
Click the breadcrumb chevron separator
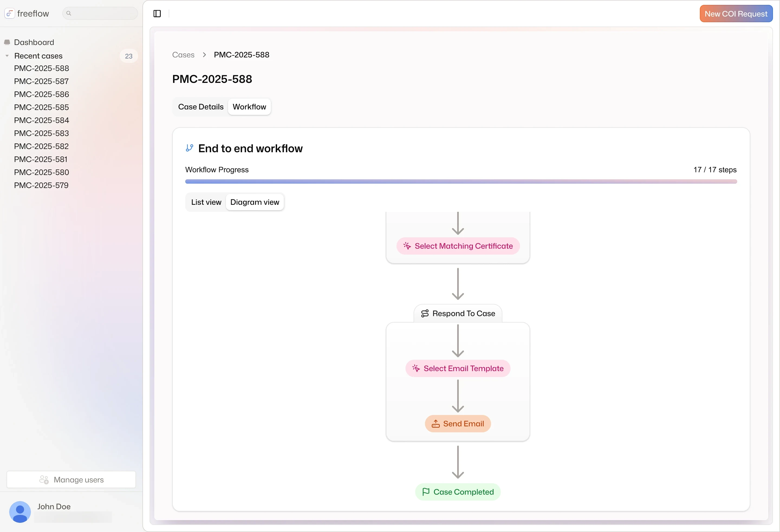pyautogui.click(x=204, y=55)
